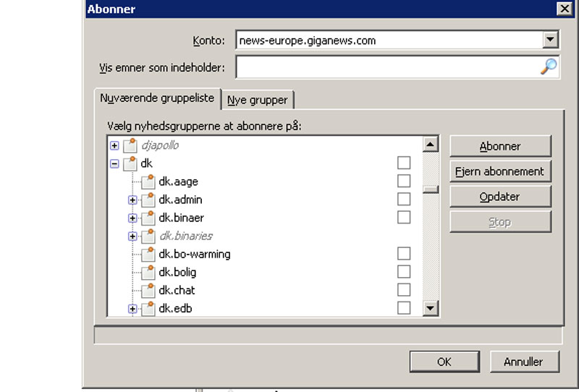Viewport: 579px width, 392px height.
Task: Enable subscription checkbox for dk.chat
Action: pos(404,290)
